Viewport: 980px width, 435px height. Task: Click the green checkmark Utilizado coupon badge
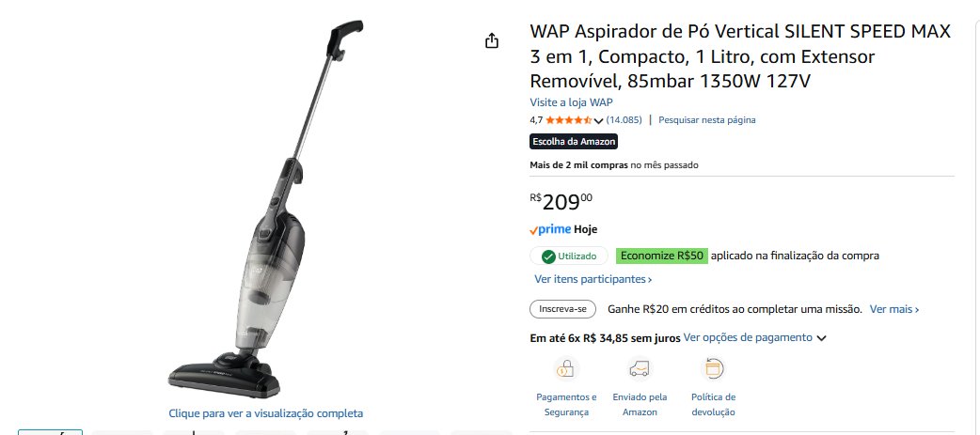click(x=570, y=256)
